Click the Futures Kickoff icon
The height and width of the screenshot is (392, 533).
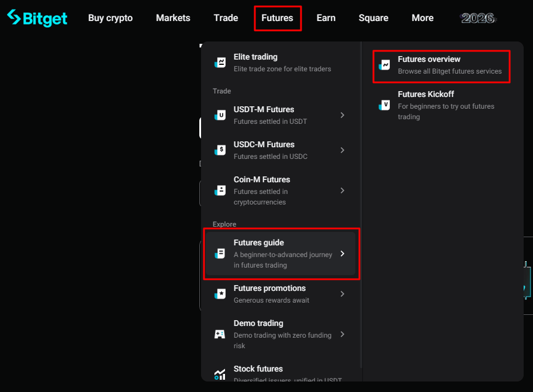(x=385, y=105)
